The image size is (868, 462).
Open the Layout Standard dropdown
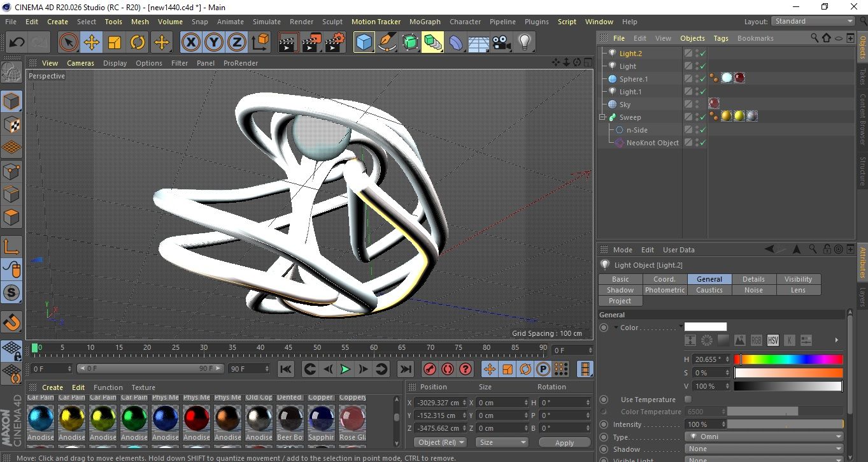pyautogui.click(x=813, y=21)
